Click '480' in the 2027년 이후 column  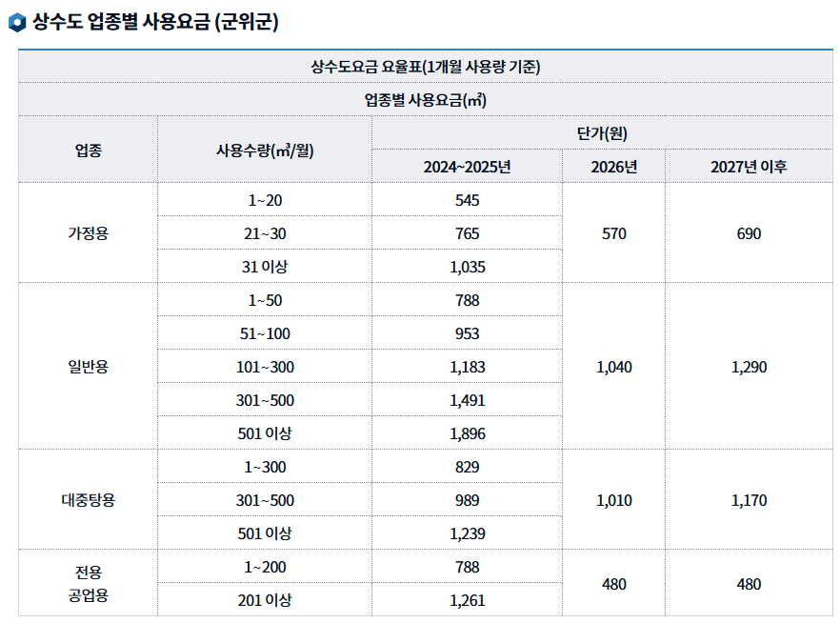coord(749,584)
